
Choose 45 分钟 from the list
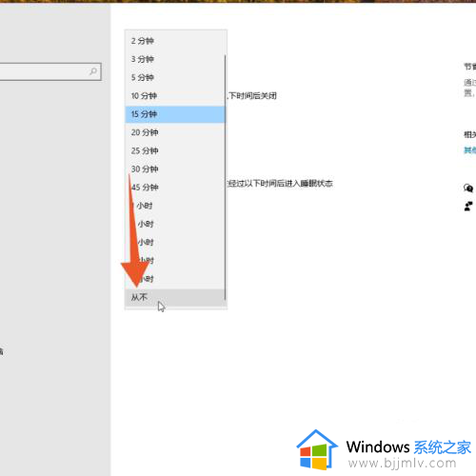click(x=175, y=188)
